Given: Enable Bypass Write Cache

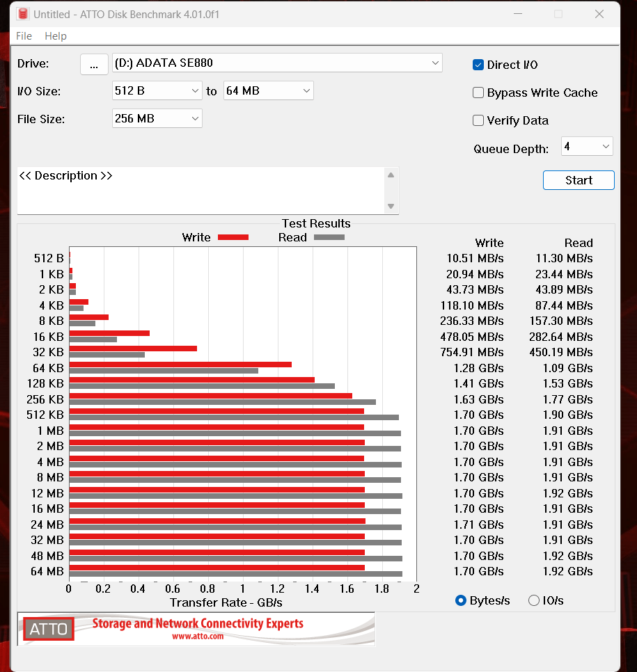Looking at the screenshot, I should (x=478, y=93).
